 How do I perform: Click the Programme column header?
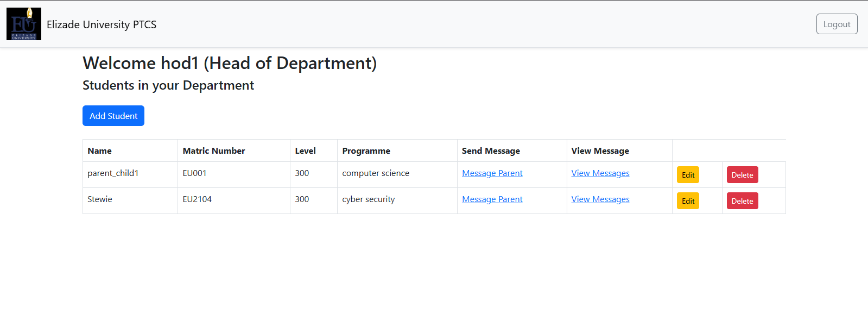366,151
